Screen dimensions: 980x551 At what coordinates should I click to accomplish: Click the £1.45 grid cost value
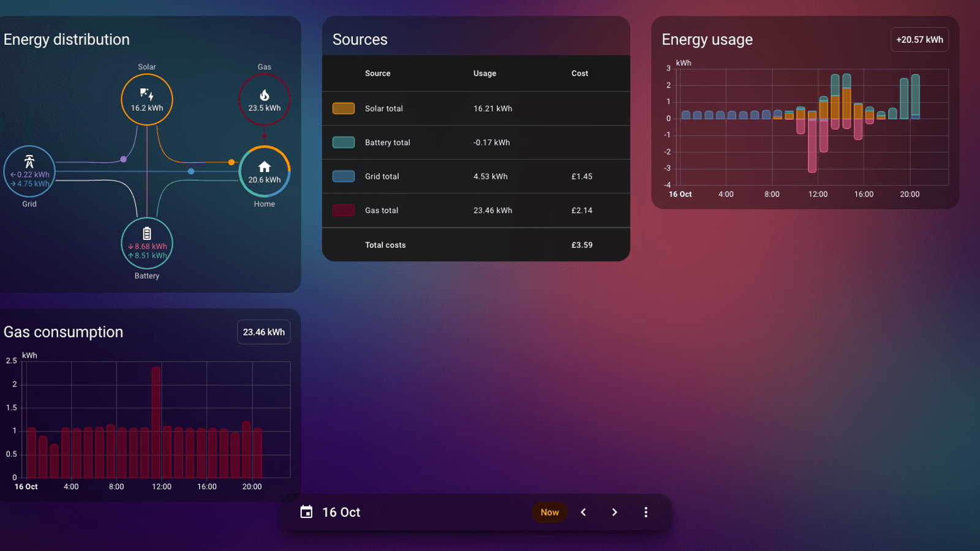[582, 176]
